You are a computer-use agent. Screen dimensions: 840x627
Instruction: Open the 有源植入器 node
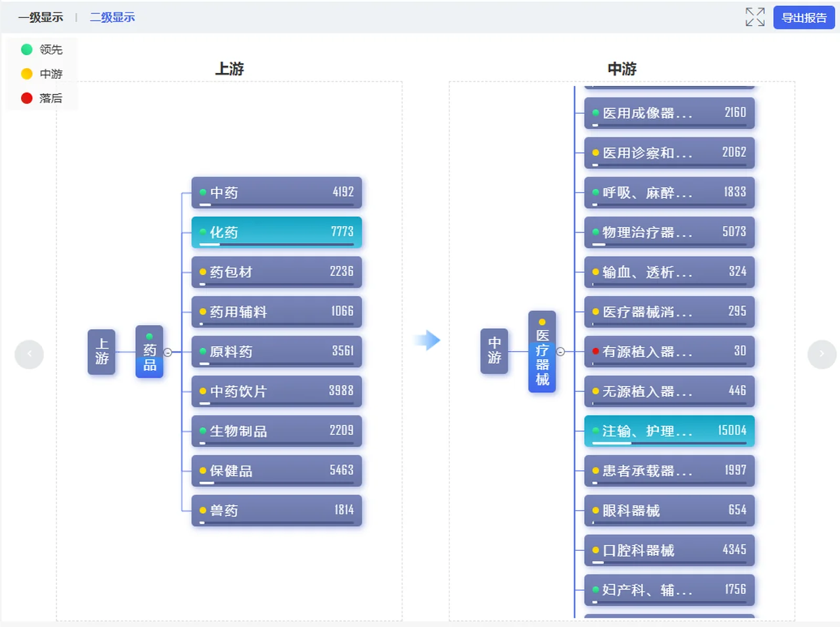click(669, 352)
